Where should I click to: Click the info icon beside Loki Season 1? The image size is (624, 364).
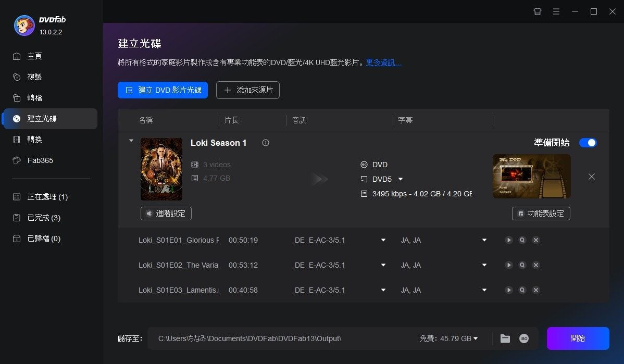(266, 143)
